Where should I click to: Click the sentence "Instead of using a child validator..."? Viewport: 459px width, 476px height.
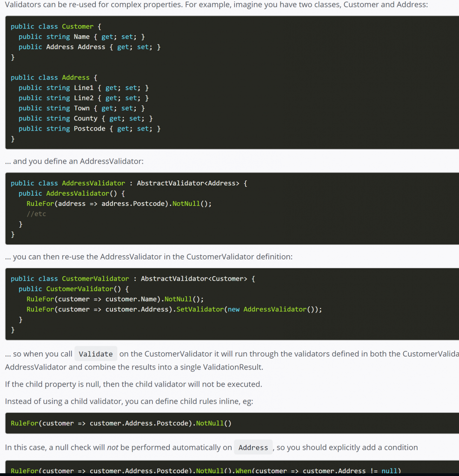129,401
